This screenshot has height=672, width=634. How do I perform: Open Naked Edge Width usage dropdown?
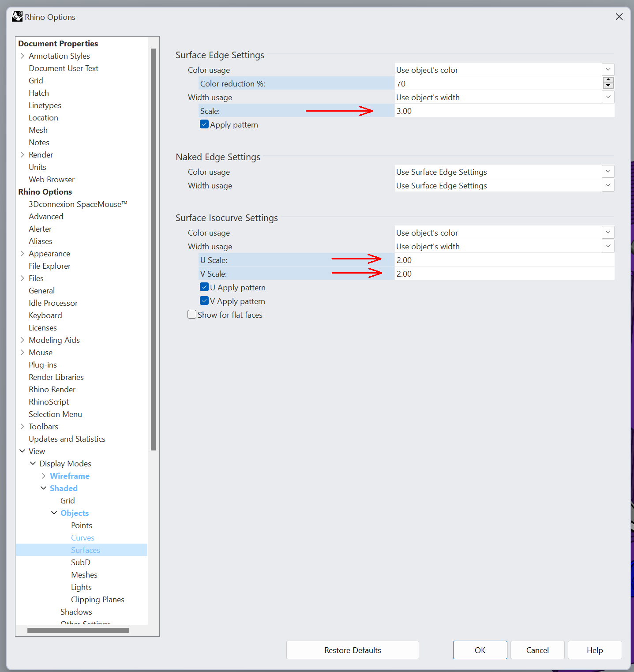point(608,185)
